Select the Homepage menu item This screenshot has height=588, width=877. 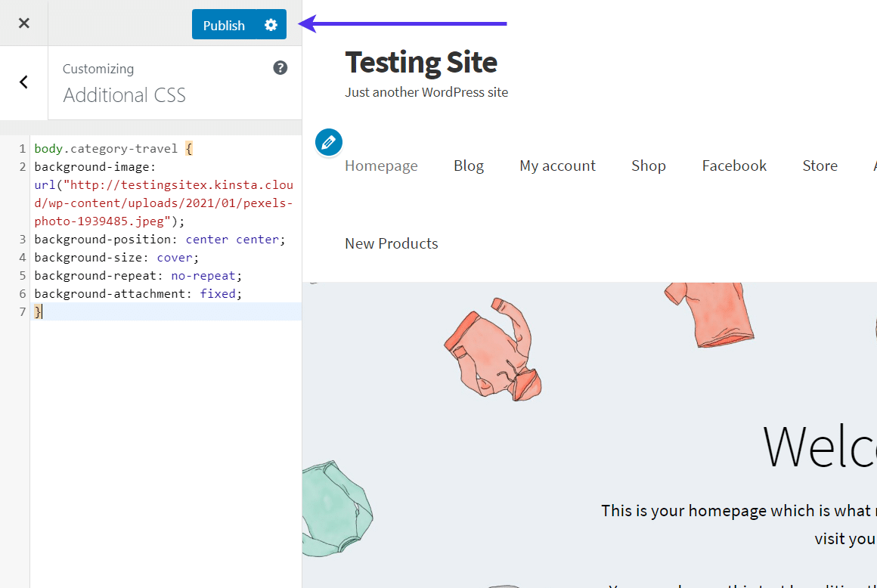point(381,166)
